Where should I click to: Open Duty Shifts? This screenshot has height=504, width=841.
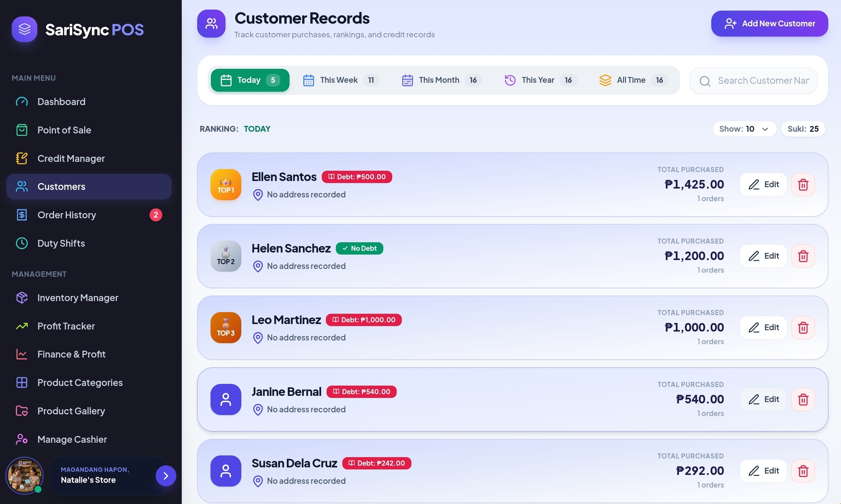[89, 243]
